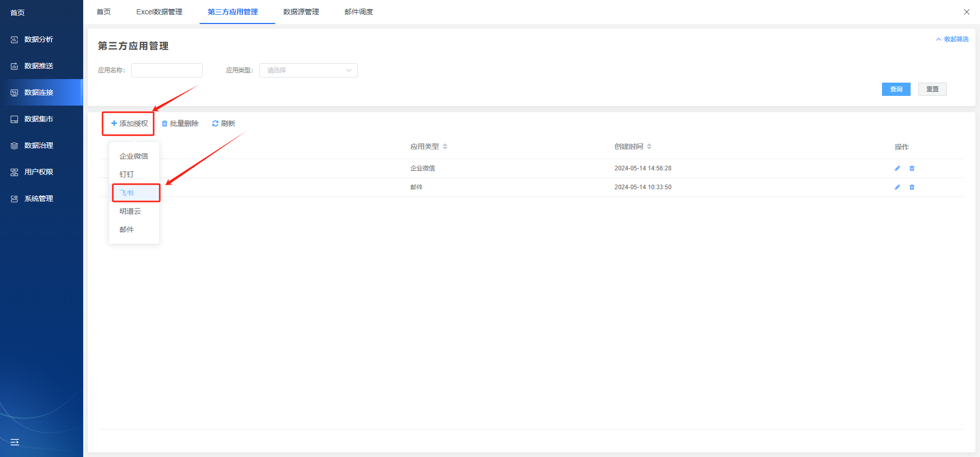Choose 钉钉 from the dropdown menu
The image size is (980, 457).
(134, 174)
